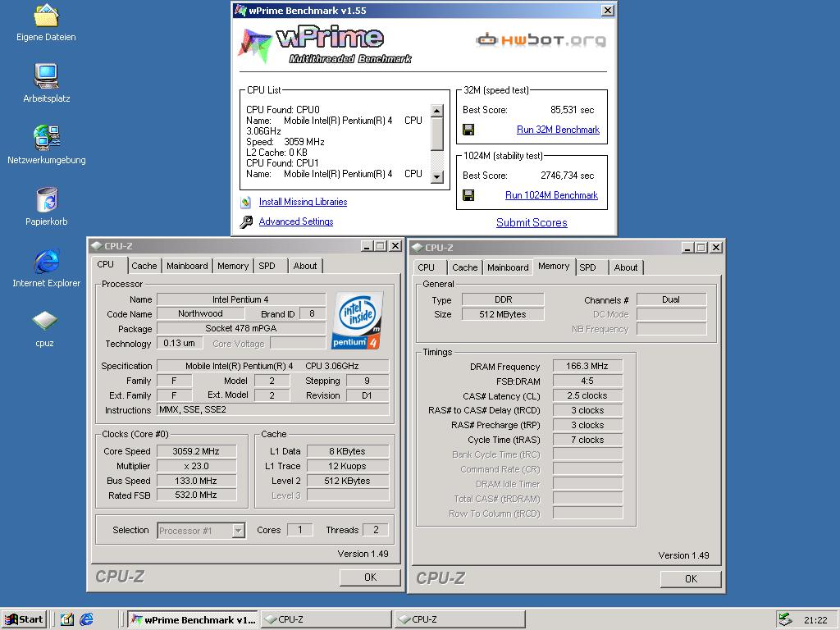Click the DRAM Frequency 166.3 MHz field

click(587, 367)
